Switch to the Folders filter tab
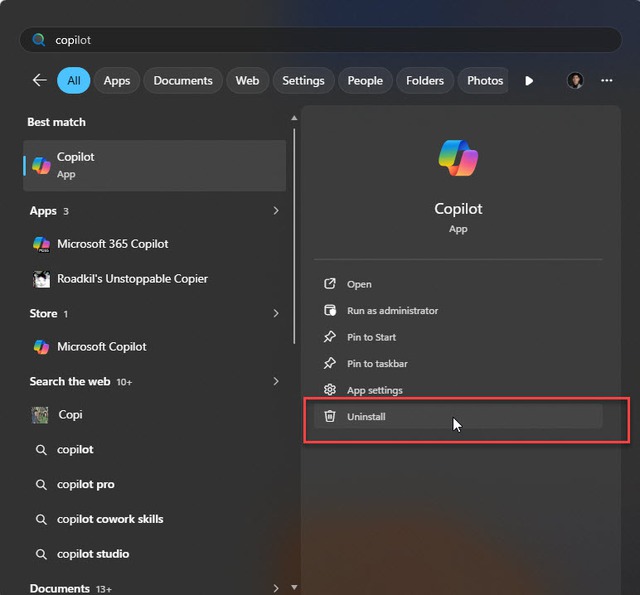This screenshot has height=595, width=640. 425,80
